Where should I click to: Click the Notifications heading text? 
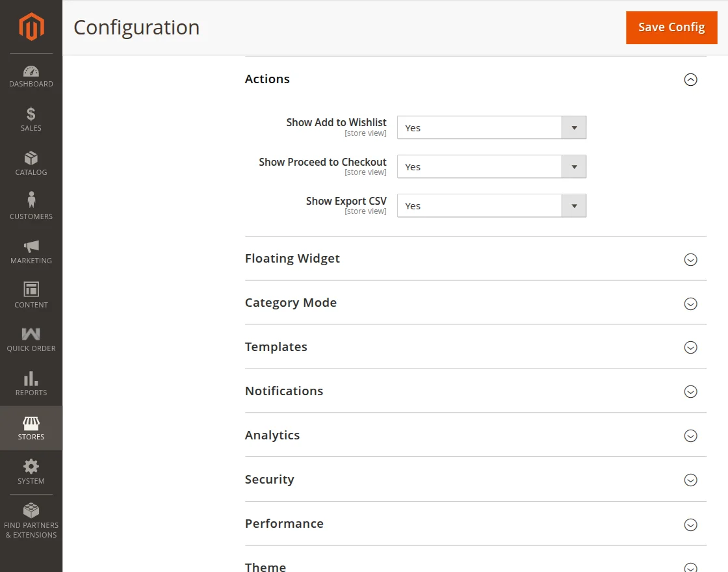click(283, 391)
